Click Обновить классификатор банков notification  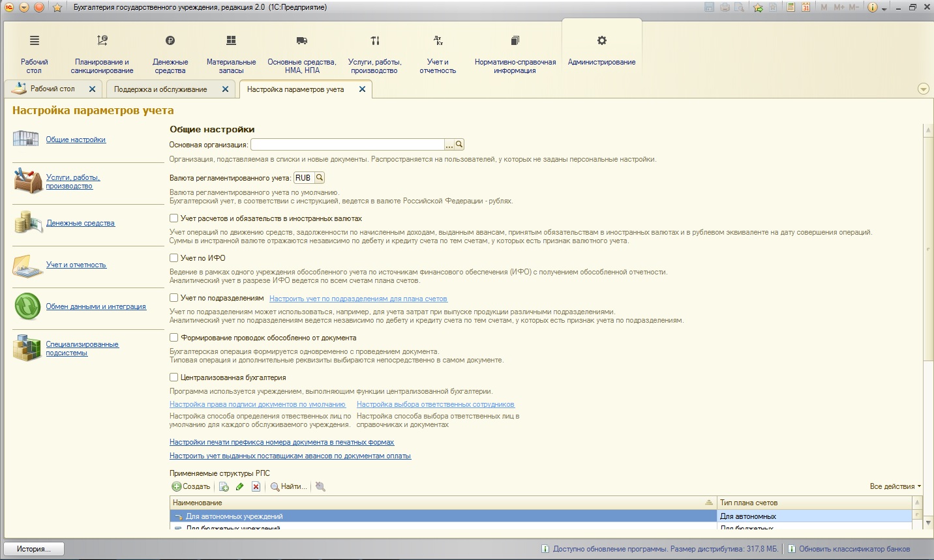849,549
